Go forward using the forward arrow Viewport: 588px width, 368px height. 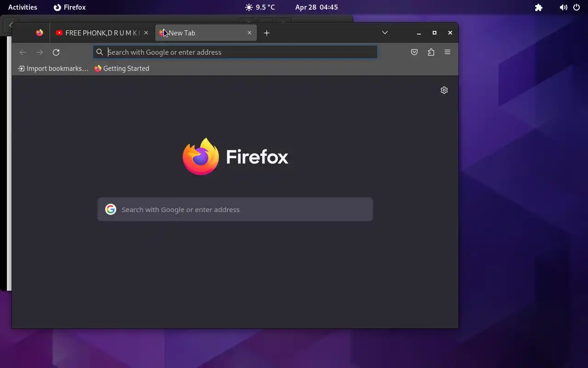(x=40, y=52)
